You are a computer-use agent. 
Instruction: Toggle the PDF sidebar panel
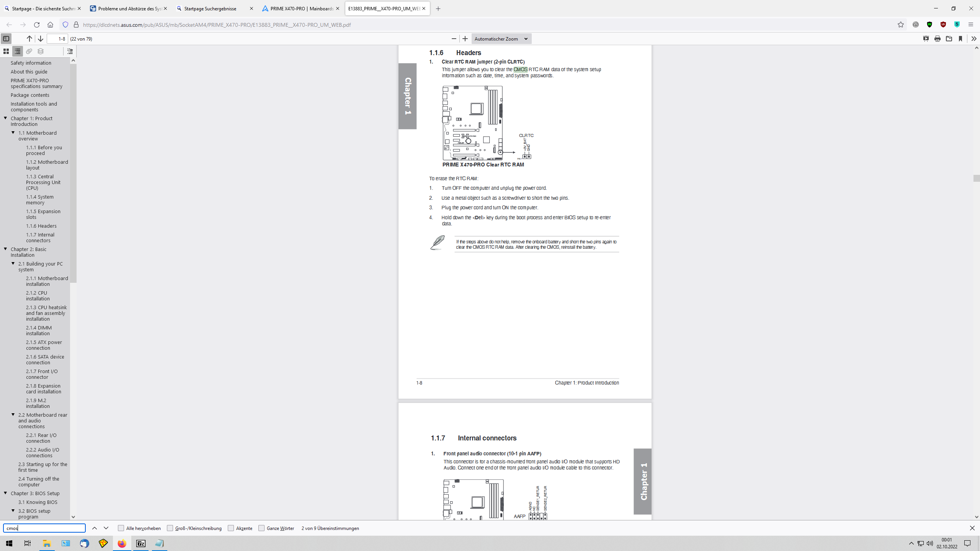click(6, 38)
